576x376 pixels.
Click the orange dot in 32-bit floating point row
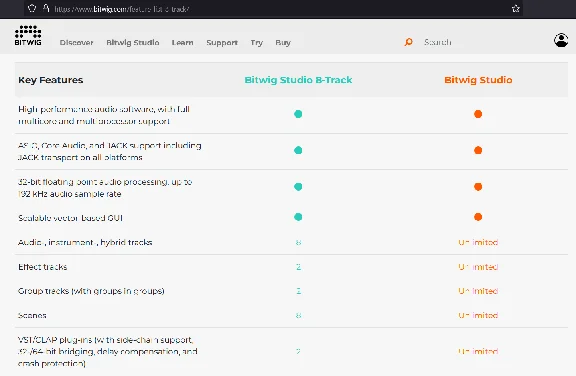coord(478,187)
